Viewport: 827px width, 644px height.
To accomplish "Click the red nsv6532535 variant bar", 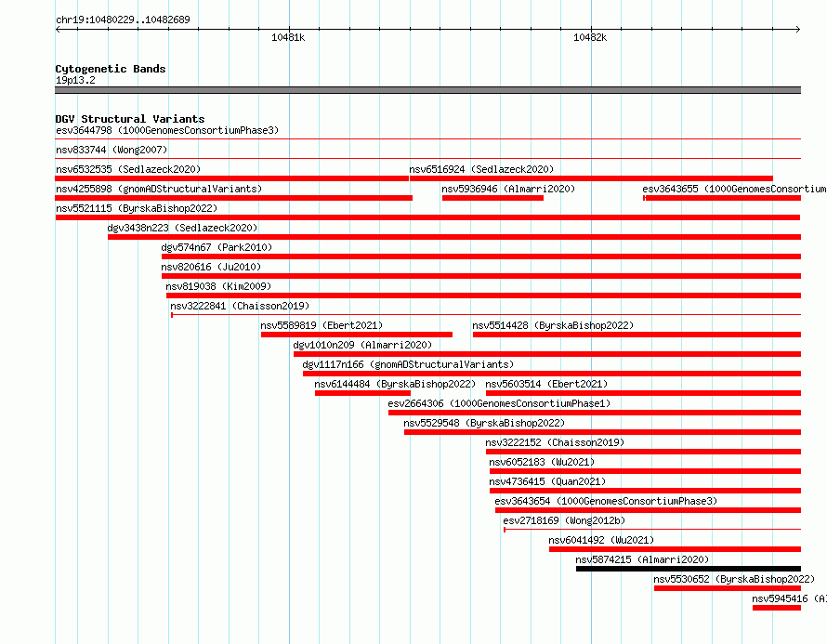I will 232,178.
